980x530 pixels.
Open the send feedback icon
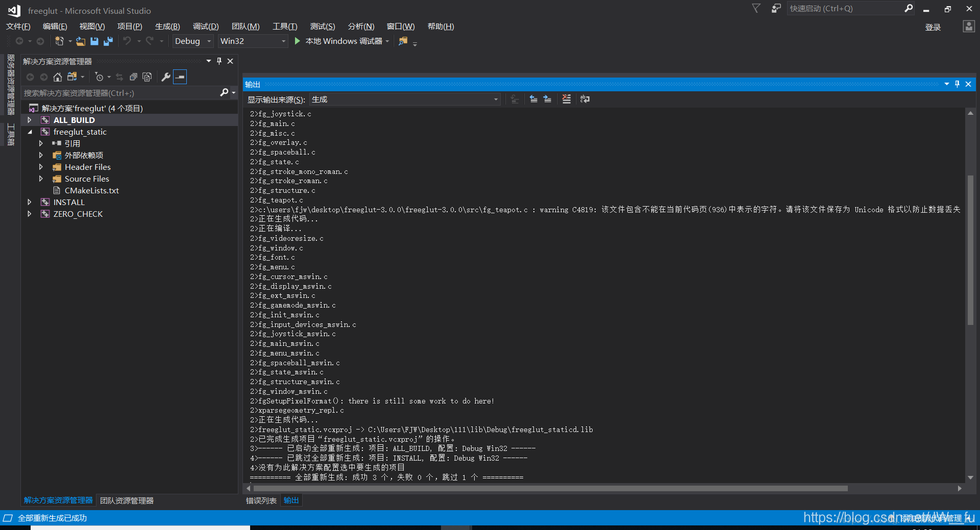(776, 8)
